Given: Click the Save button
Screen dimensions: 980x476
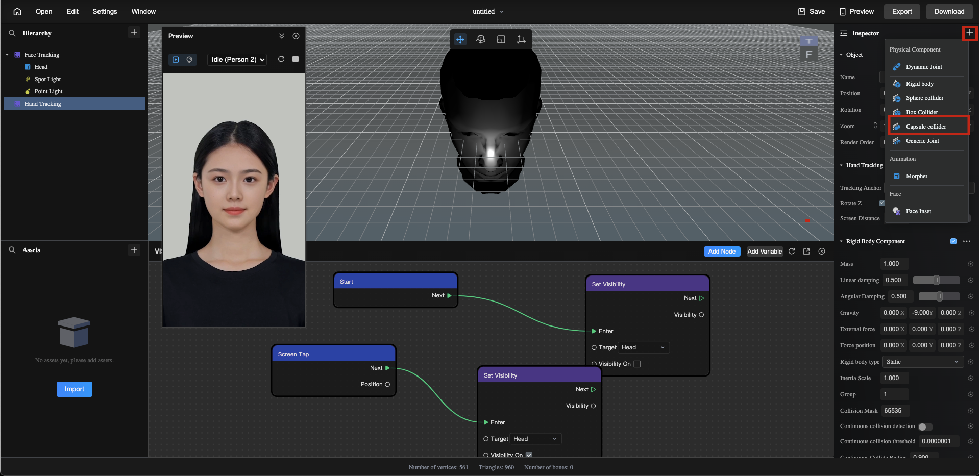Looking at the screenshot, I should pyautogui.click(x=812, y=11).
